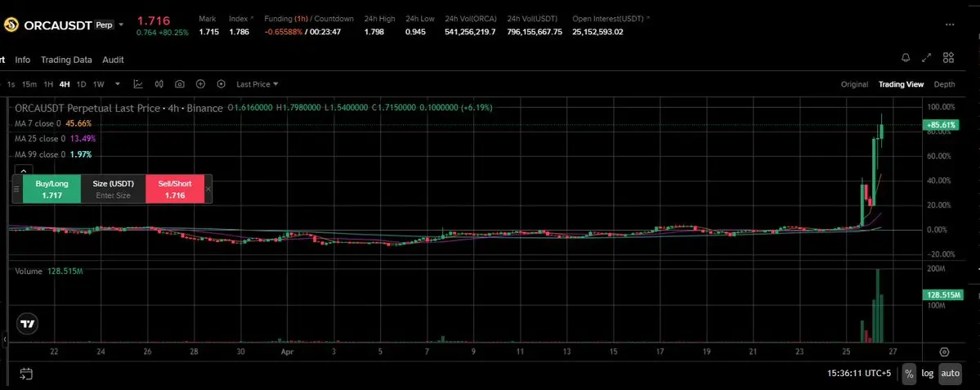Switch to Trading View chart
This screenshot has height=390, width=980.
(x=901, y=84)
